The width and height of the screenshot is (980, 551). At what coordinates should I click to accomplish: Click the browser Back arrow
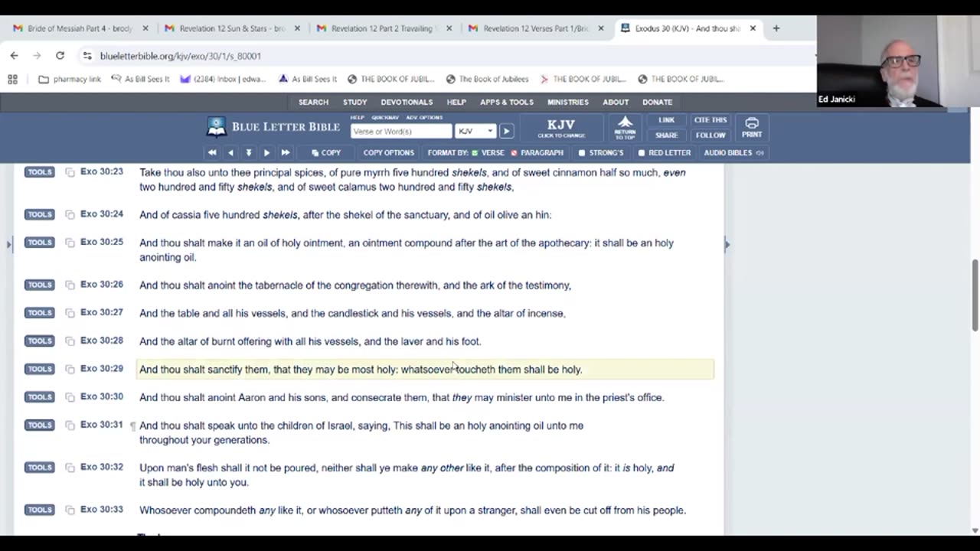coord(14,56)
